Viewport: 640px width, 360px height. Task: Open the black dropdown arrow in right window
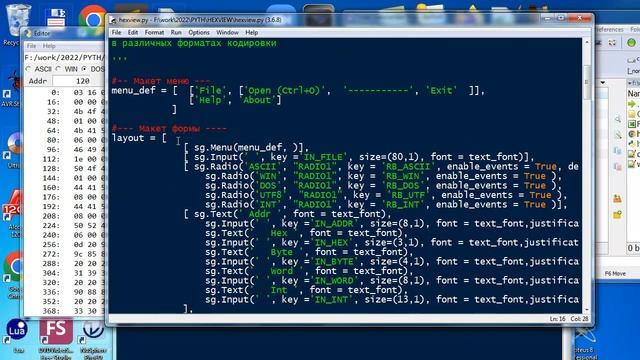click(x=603, y=82)
